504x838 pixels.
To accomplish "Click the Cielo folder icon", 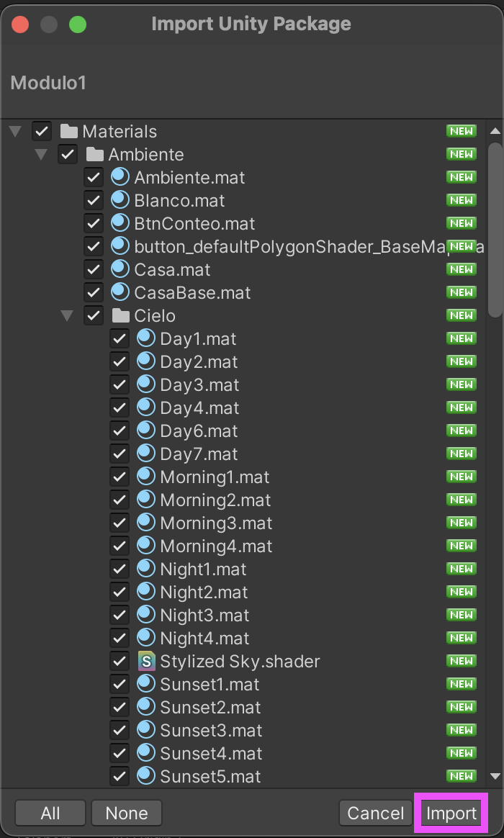I will pos(121,316).
